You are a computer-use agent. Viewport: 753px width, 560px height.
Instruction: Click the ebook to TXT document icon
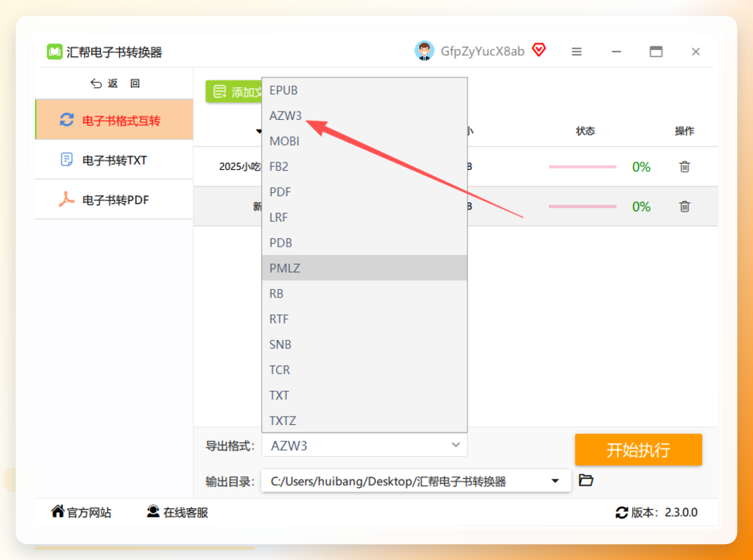(x=67, y=159)
